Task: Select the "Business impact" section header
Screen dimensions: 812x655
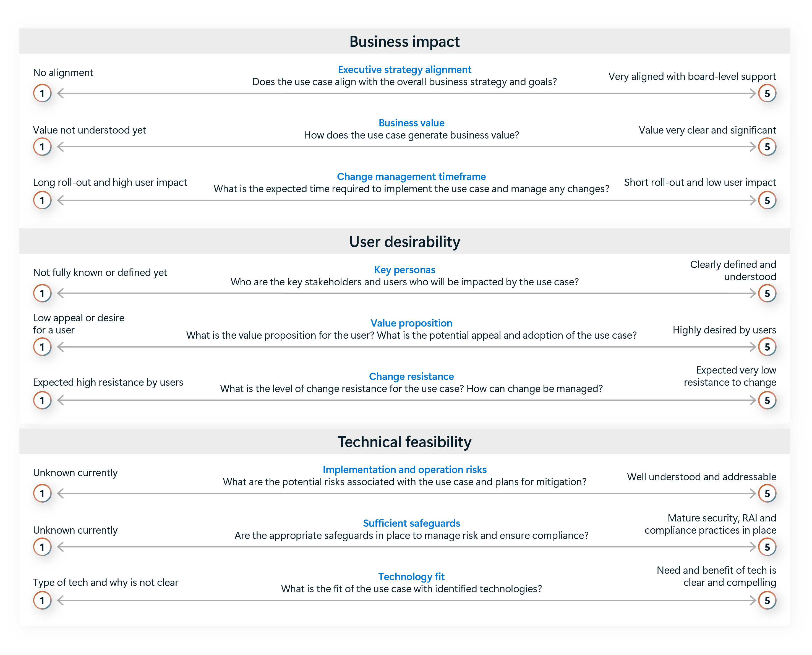Action: point(404,41)
